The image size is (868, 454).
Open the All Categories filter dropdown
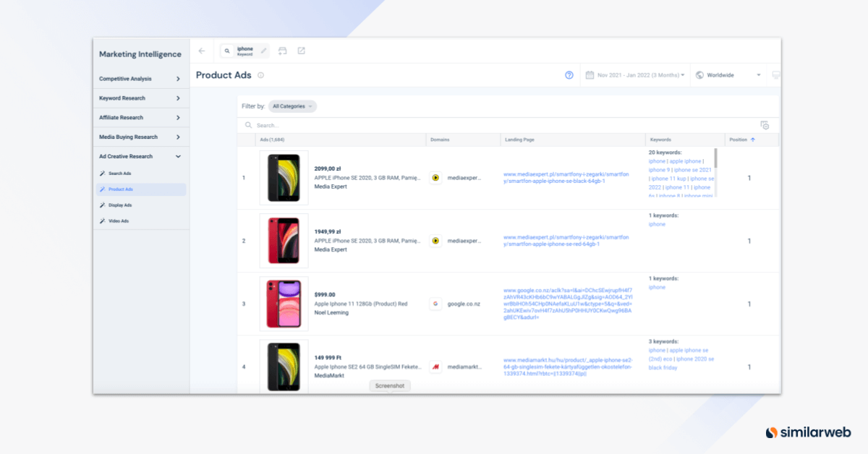click(292, 106)
